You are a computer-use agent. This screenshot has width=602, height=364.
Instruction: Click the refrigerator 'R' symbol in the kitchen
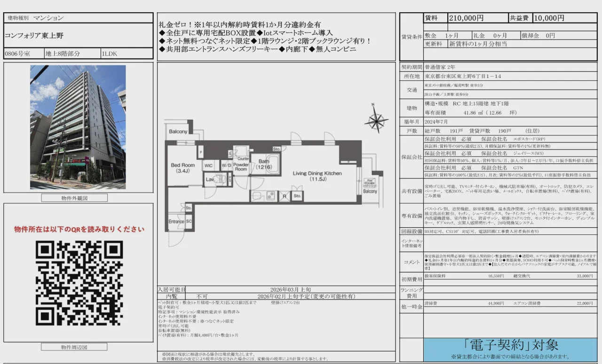coord(284,196)
